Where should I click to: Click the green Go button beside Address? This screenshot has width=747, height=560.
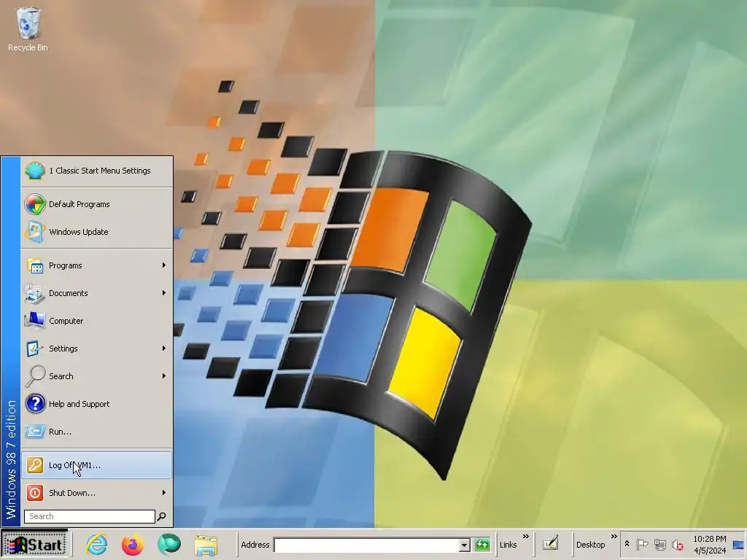(482, 545)
